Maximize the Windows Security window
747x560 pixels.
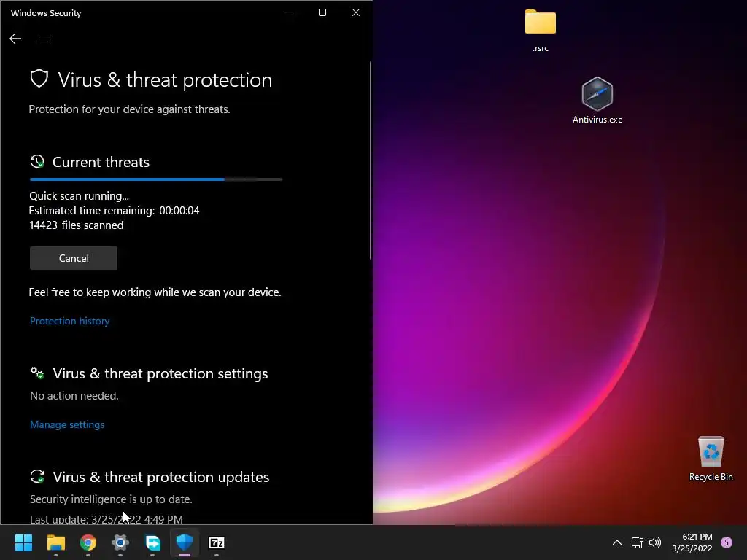click(x=322, y=12)
